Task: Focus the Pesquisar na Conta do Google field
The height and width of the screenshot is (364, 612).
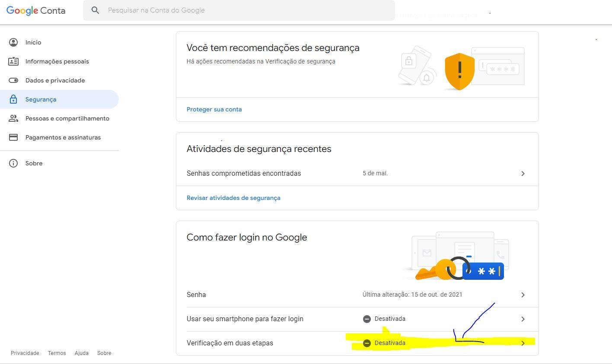Action: (239, 10)
